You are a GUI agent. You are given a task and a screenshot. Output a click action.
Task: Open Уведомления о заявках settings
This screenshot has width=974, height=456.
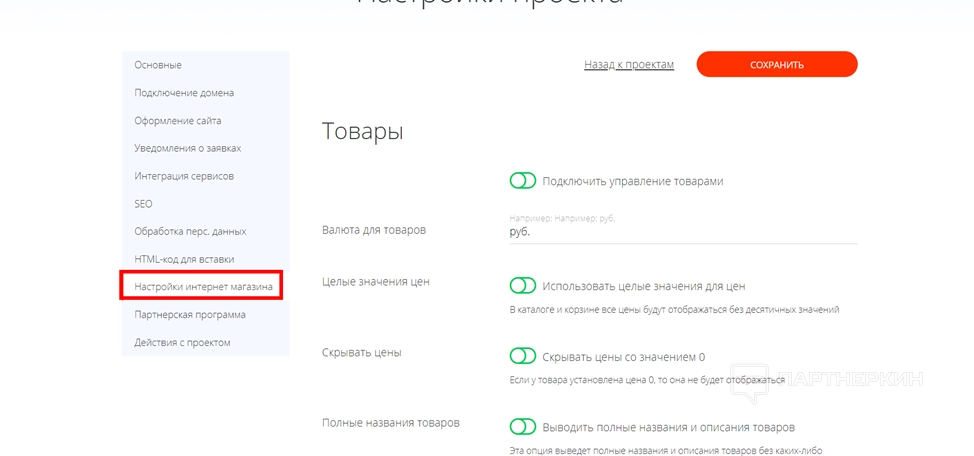[187, 148]
